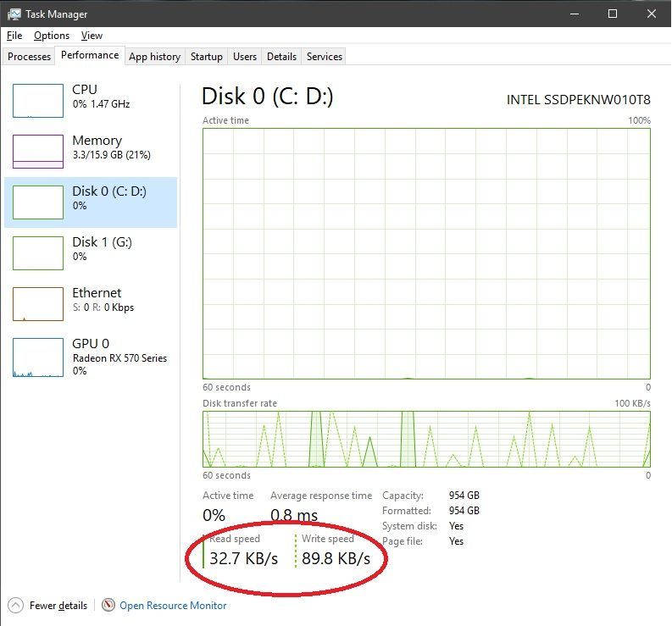Click the Disk transfer rate graph
Image resolution: width=672 pixels, height=626 pixels.
(426, 440)
